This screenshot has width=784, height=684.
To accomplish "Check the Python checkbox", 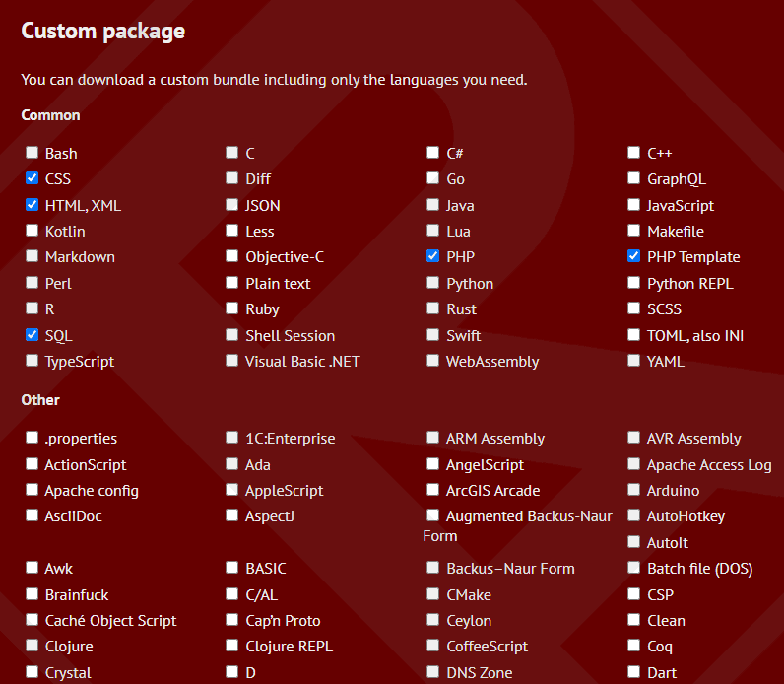I will tap(433, 283).
